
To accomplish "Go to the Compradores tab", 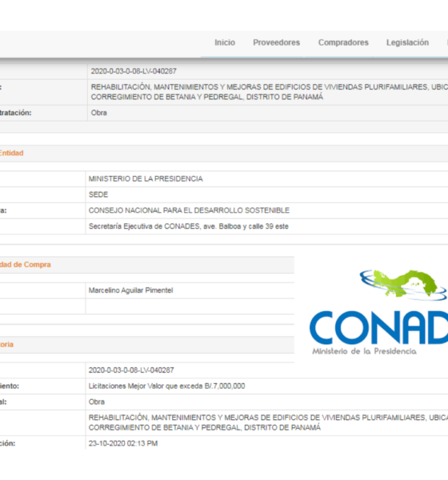I will 343,42.
